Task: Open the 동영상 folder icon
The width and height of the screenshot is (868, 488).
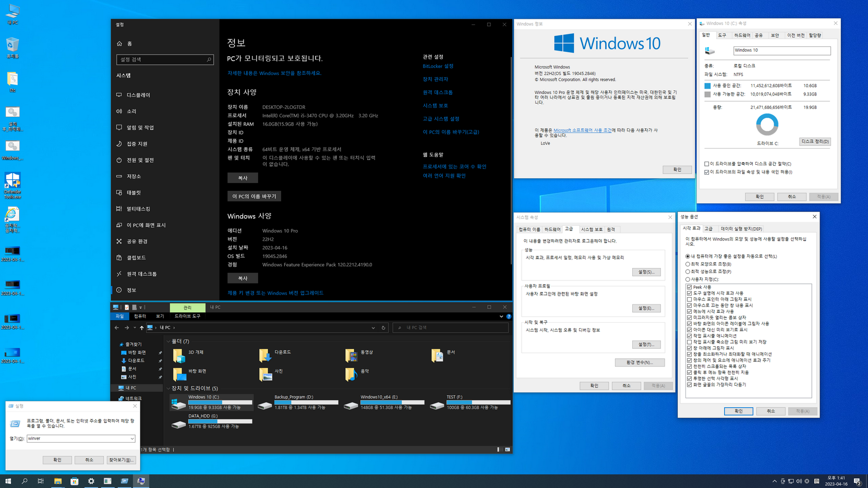Action: [351, 356]
